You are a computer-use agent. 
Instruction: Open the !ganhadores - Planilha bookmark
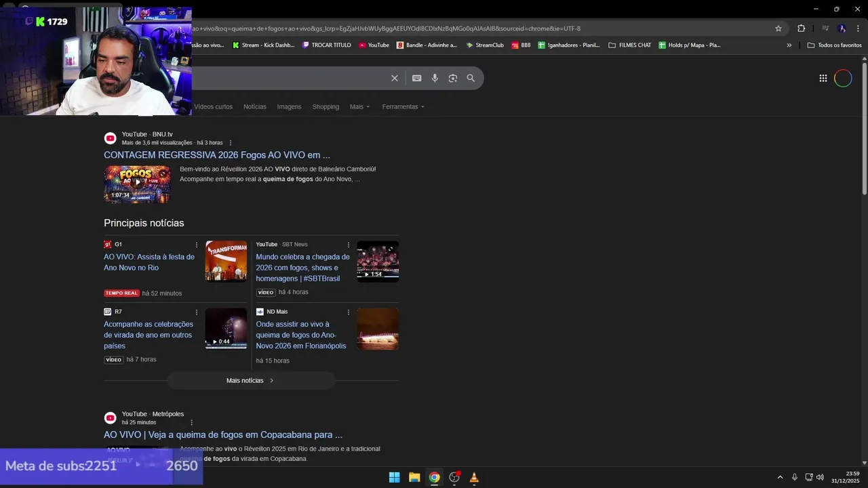[569, 45]
